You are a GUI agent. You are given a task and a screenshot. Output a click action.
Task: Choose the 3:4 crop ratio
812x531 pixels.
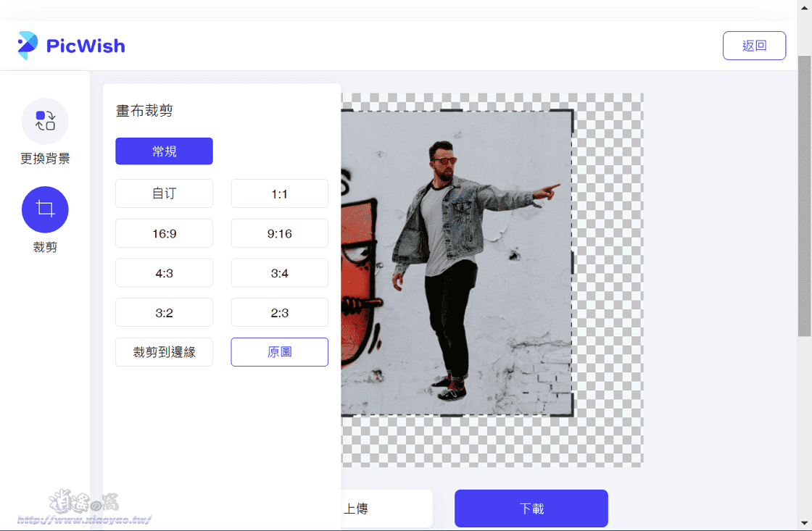point(279,273)
